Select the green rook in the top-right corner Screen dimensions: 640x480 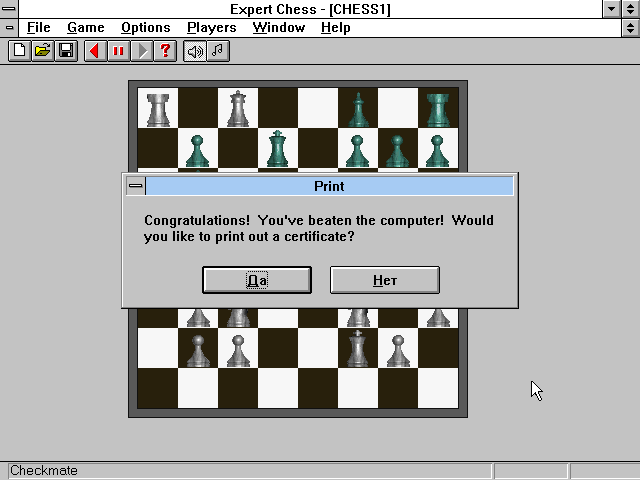[438, 109]
